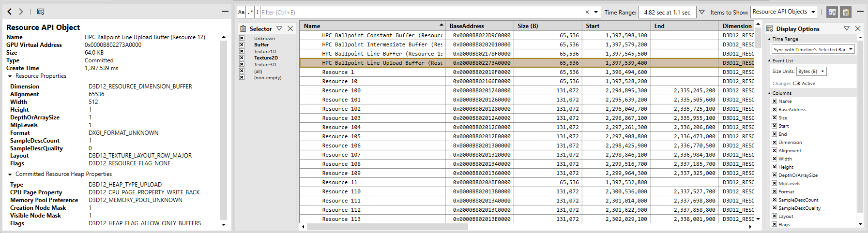Collapse the Committed Resource Heap Properties section
The width and height of the screenshot is (868, 233).
coord(10,174)
